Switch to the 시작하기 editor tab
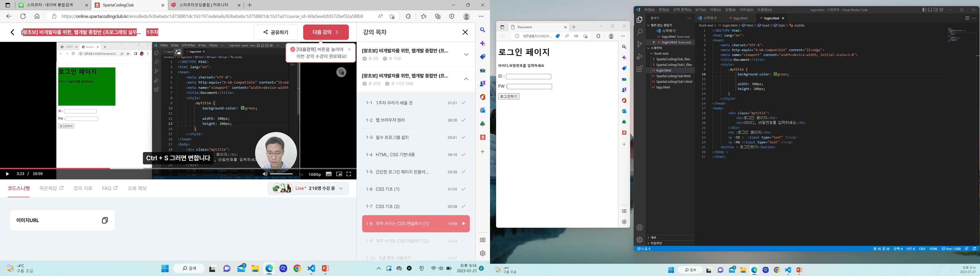Image resolution: width=980 pixels, height=276 pixels. point(710,18)
